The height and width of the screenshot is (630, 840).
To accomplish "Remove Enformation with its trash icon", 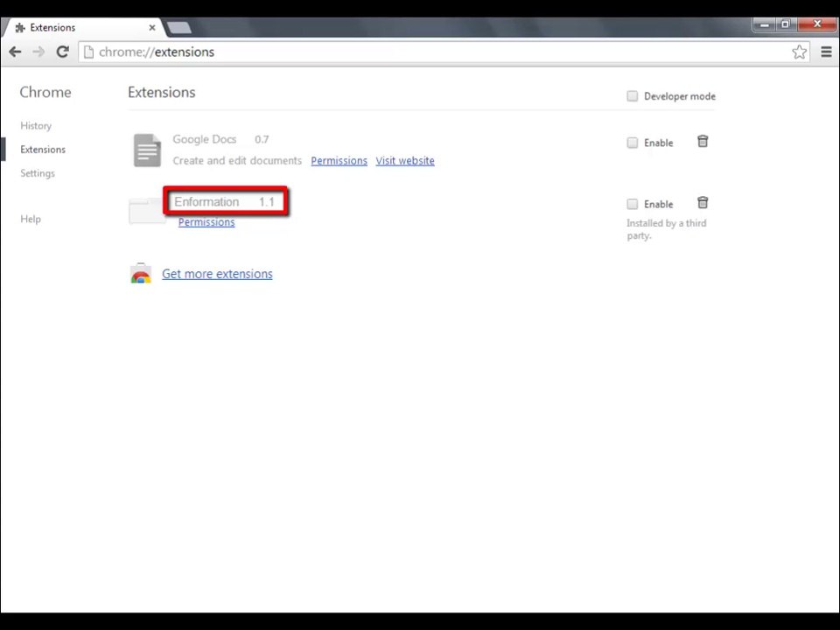I will pyautogui.click(x=703, y=202).
